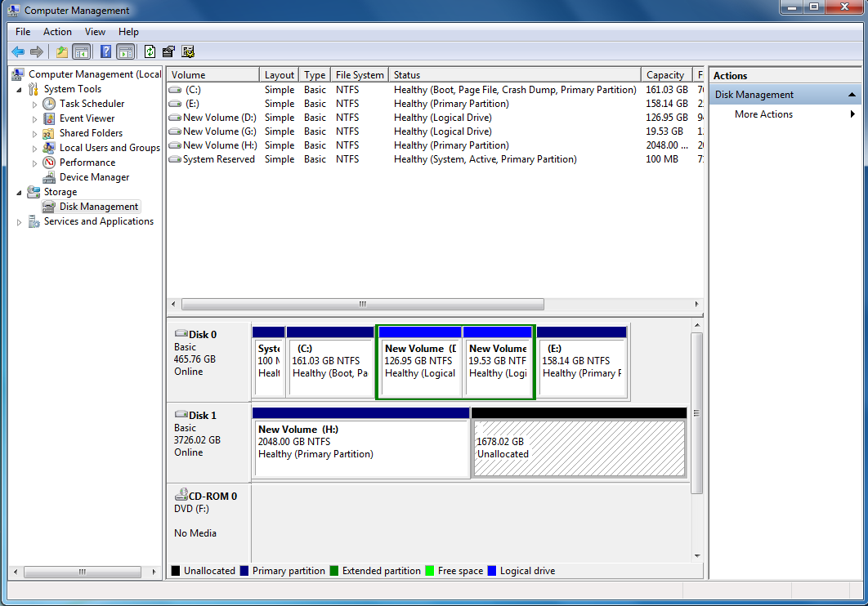Select the Disk 1 label

[203, 415]
